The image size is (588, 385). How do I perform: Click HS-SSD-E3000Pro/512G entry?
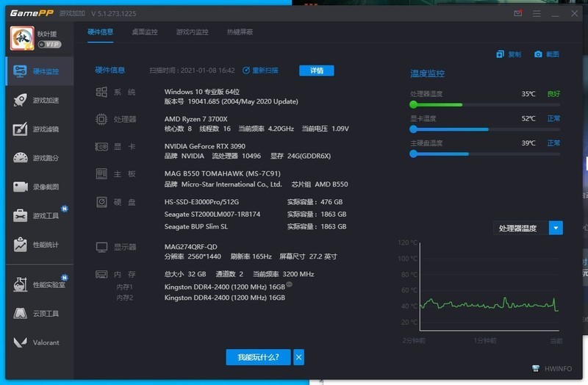tap(201, 202)
